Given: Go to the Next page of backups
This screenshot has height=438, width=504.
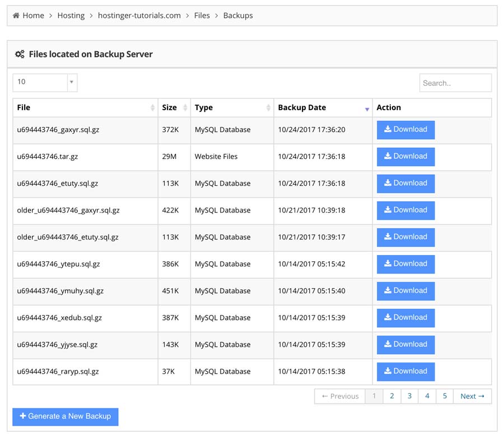Looking at the screenshot, I should [472, 396].
